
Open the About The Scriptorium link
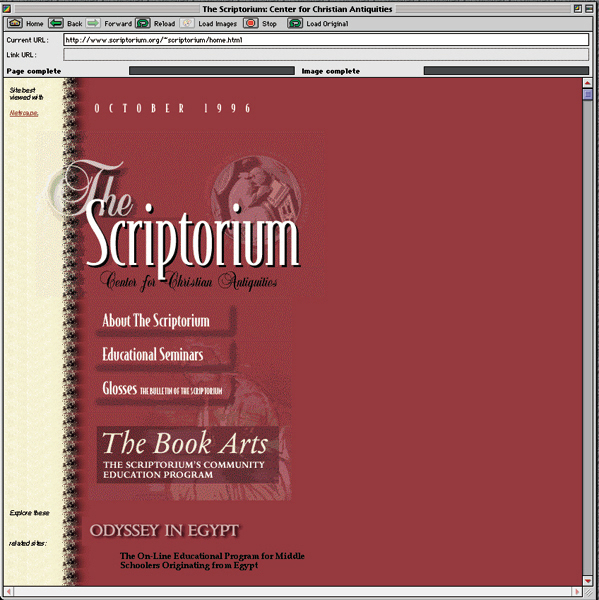156,320
